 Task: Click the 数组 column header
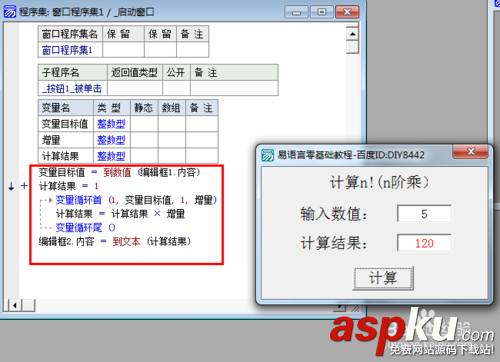click(171, 108)
